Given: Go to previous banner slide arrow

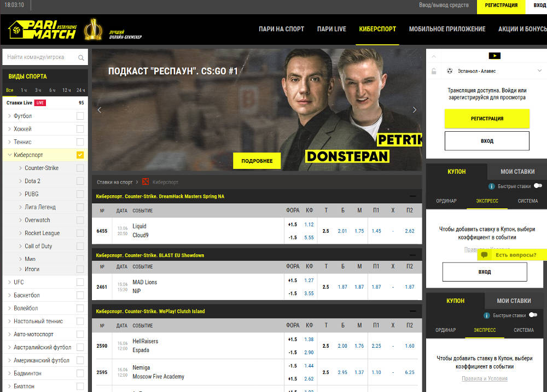Looking at the screenshot, I should coord(100,110).
